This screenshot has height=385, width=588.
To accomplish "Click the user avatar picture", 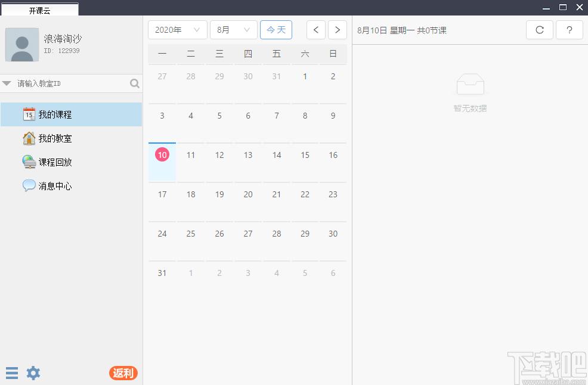I will (x=22, y=45).
